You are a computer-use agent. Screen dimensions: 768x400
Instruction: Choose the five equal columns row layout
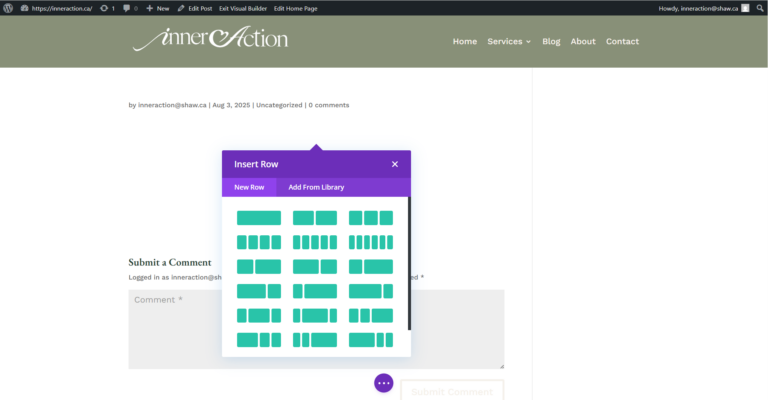point(315,242)
